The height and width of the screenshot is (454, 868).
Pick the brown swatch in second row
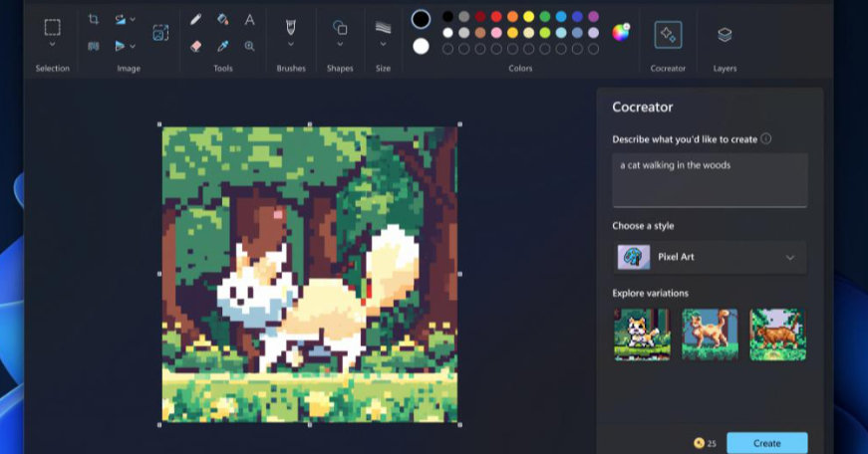480,33
